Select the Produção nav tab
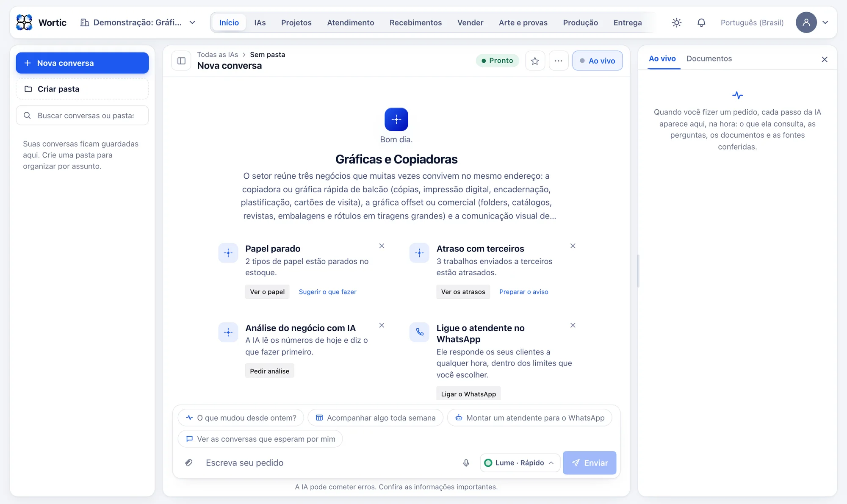Image resolution: width=847 pixels, height=504 pixels. click(x=580, y=22)
